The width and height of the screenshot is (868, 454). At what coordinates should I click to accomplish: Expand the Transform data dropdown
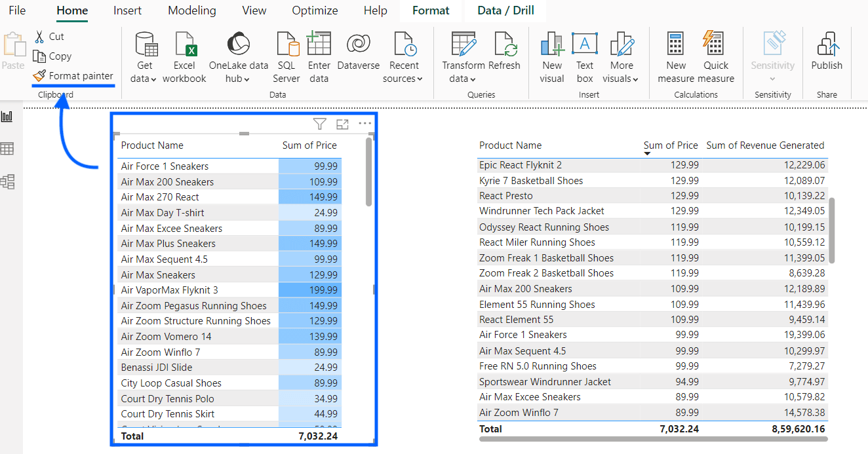click(471, 79)
